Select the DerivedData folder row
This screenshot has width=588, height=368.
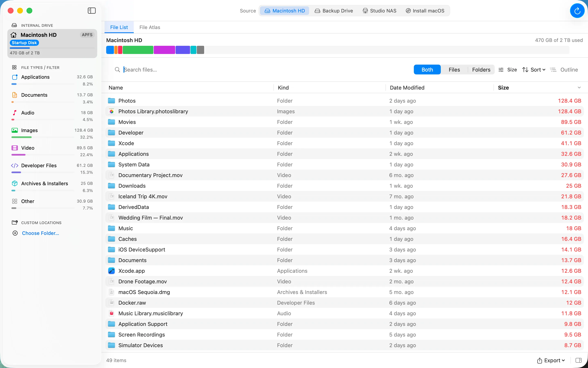coord(345,207)
